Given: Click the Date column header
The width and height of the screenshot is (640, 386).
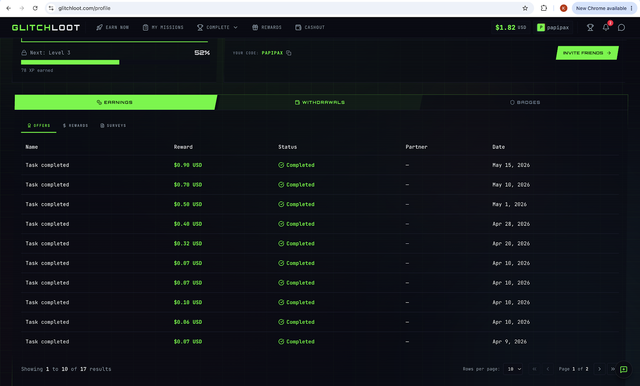Looking at the screenshot, I should click(498, 147).
